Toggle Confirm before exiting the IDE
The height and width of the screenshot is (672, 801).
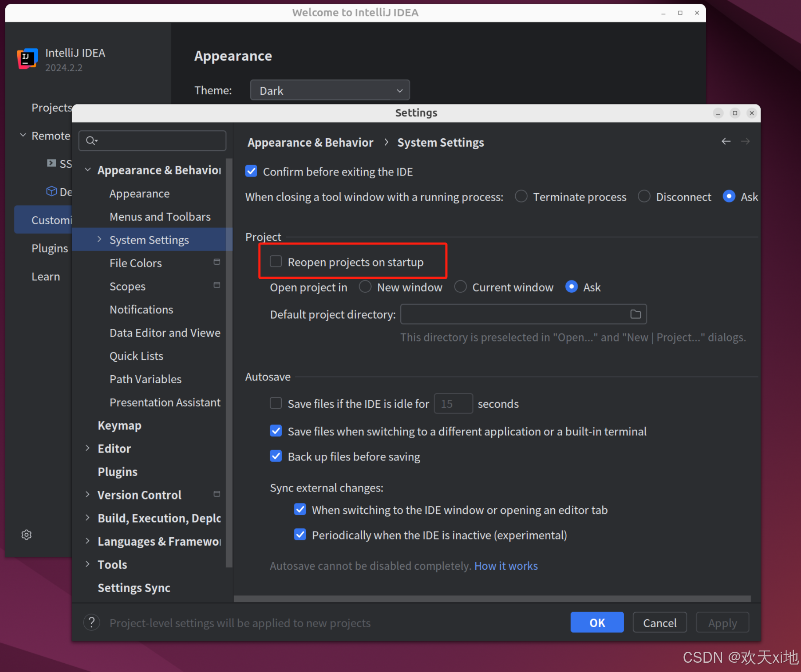coord(251,171)
